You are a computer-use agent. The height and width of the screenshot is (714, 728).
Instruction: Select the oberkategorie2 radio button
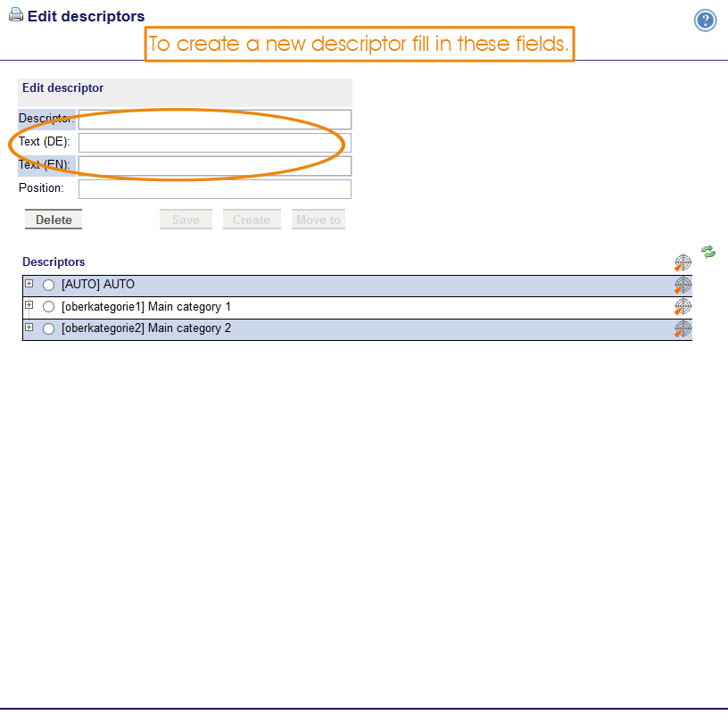tap(48, 329)
